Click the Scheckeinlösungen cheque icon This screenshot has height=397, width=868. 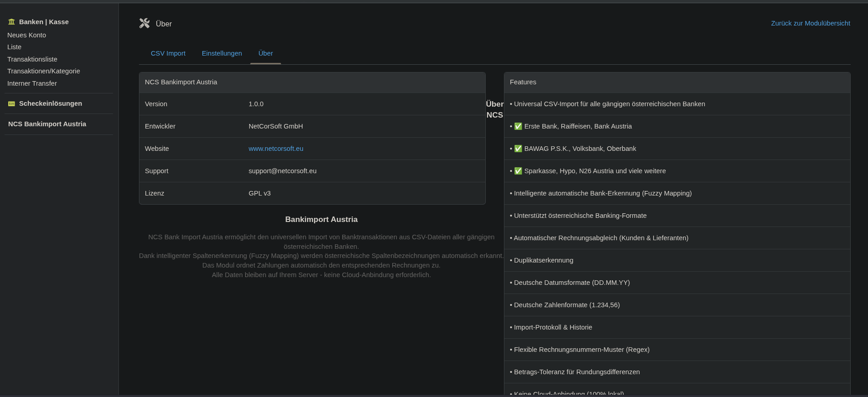point(11,104)
